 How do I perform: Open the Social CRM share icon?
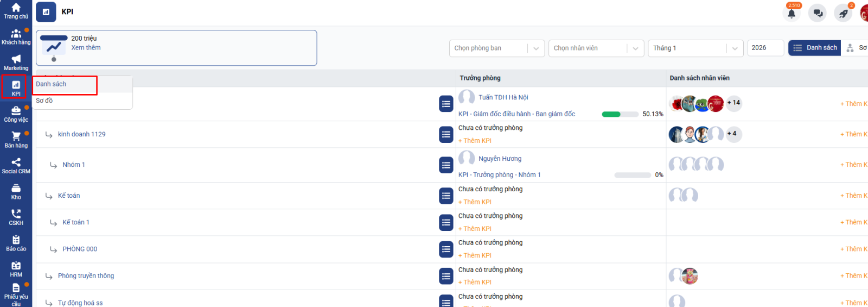pos(16,165)
